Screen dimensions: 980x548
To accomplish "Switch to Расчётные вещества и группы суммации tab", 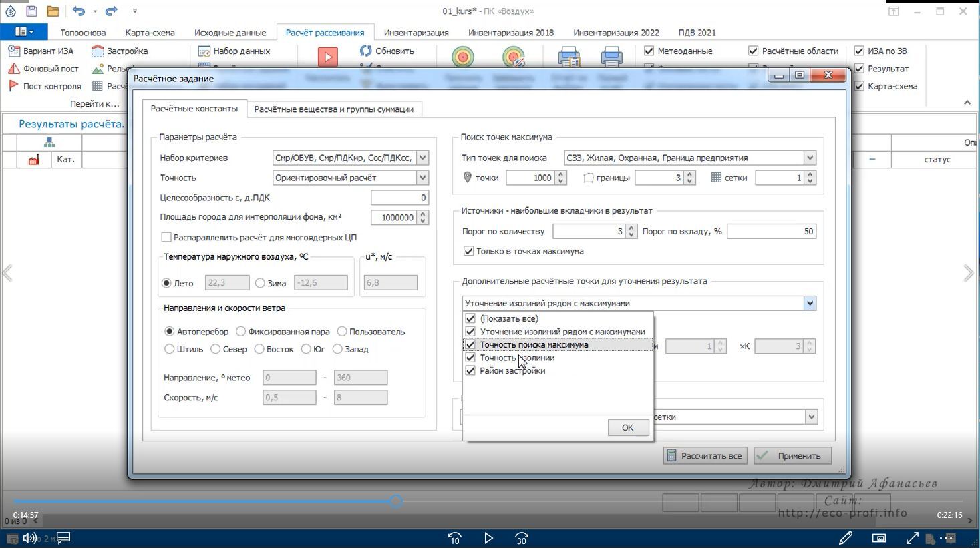I will point(333,109).
